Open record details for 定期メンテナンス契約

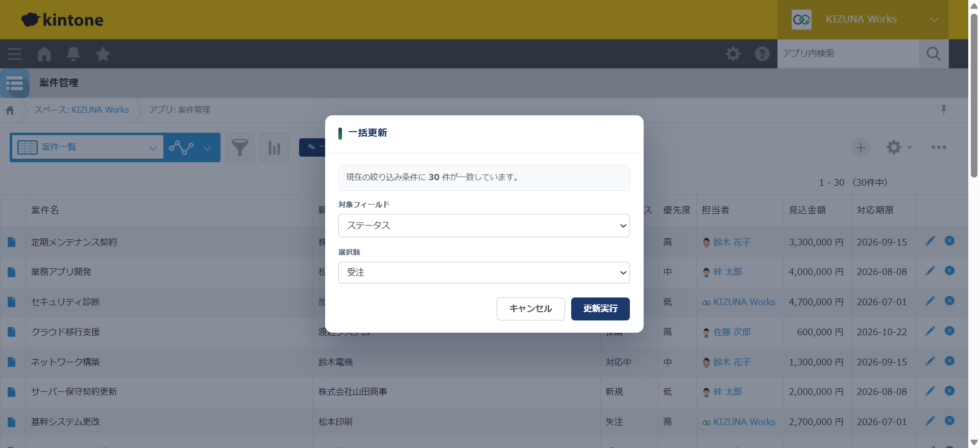tap(12, 242)
